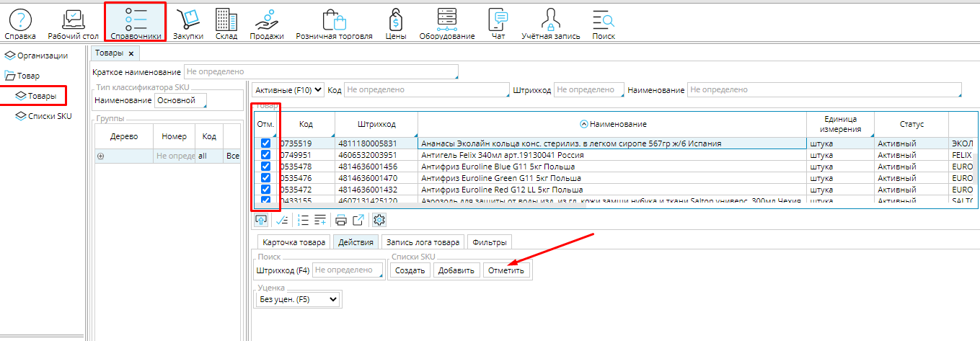
Task: Uncheck the Ананасы Эколайн row checkbox
Action: click(265, 143)
